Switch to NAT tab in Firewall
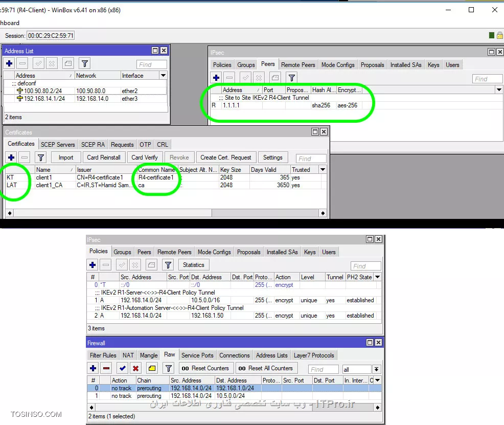This screenshot has width=504, height=425. pos(128,355)
